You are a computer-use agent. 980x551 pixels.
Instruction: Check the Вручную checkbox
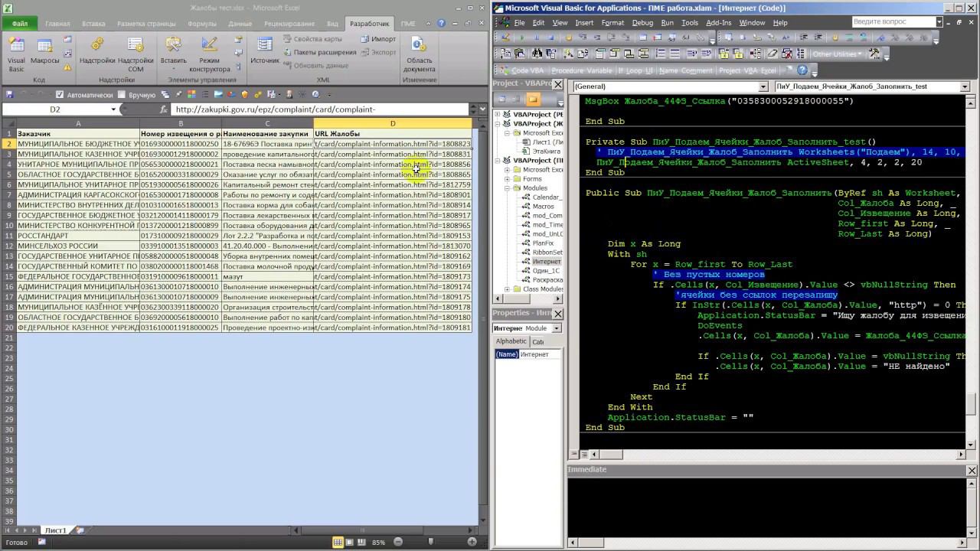pos(123,95)
